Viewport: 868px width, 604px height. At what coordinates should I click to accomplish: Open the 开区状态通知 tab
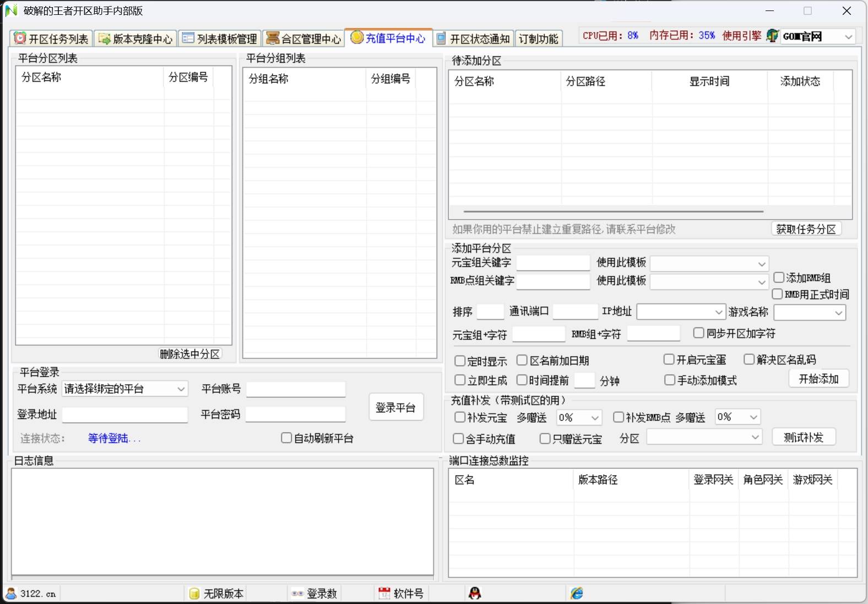(x=473, y=39)
